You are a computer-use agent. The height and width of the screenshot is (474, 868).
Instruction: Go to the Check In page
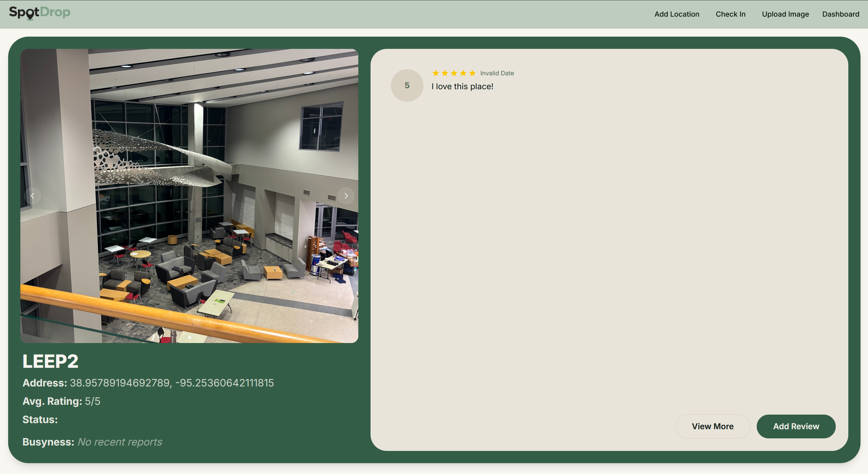point(730,14)
